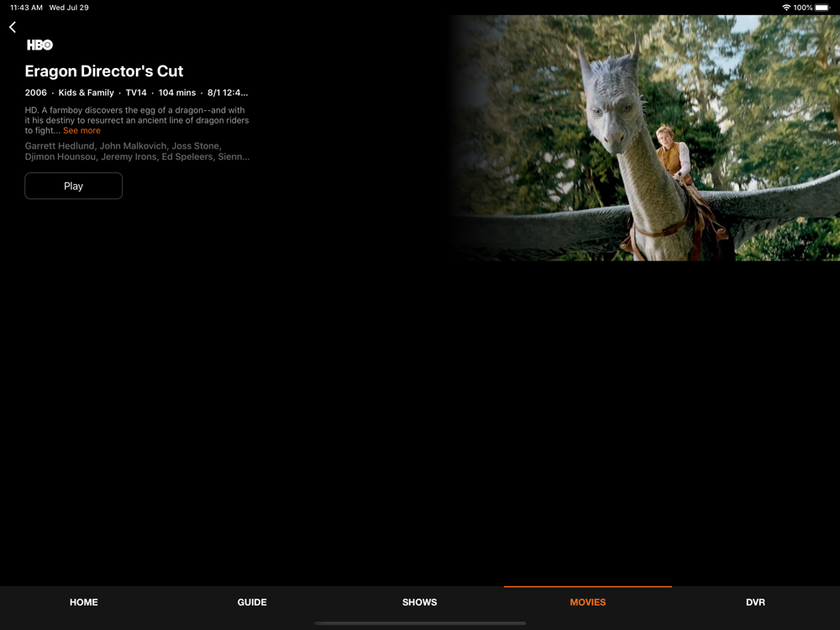Tap the 104 mins duration text

[x=177, y=92]
